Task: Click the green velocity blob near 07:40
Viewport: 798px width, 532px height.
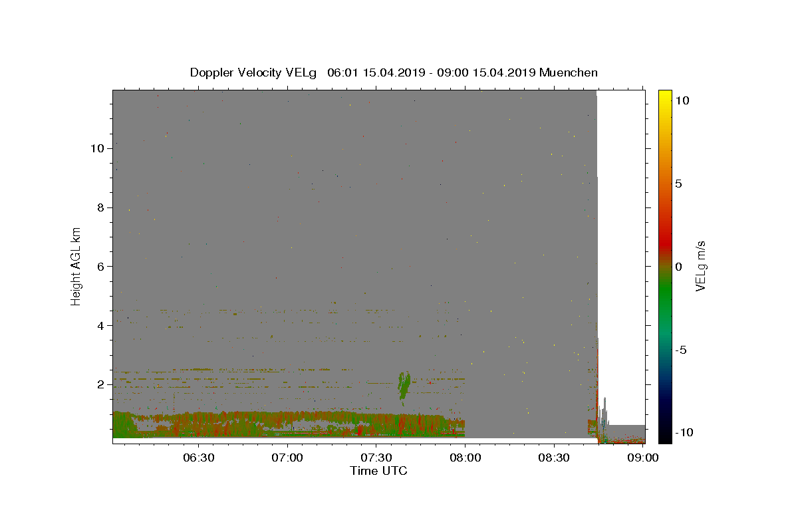Action: (x=404, y=385)
